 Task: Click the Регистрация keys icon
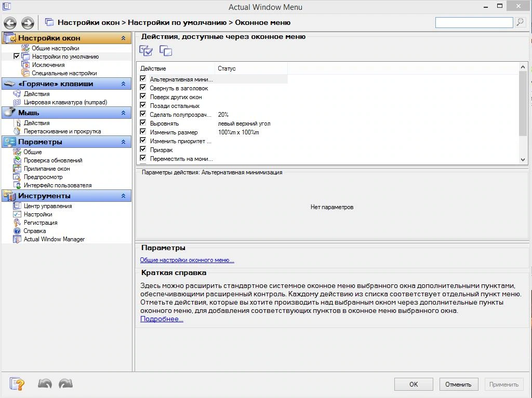pyautogui.click(x=17, y=223)
